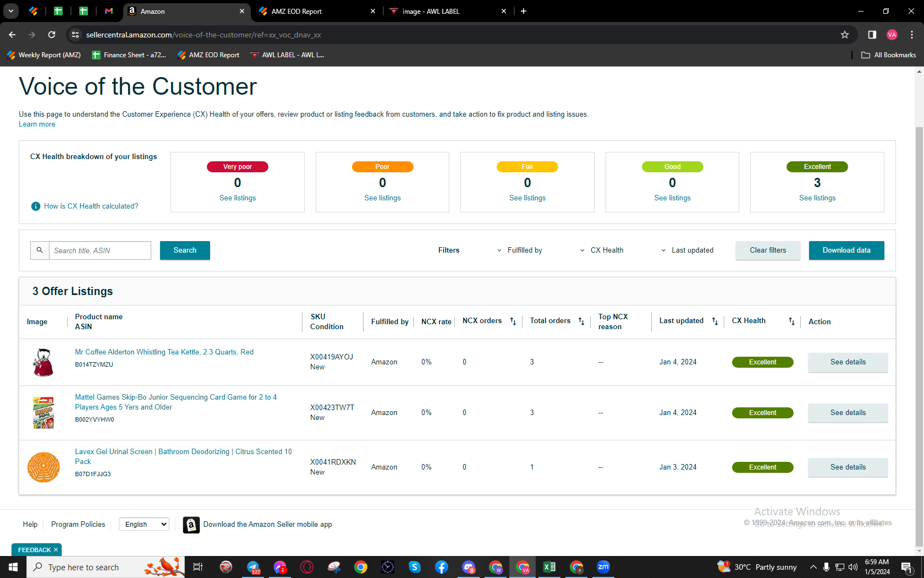The width and height of the screenshot is (924, 578).
Task: Open the Chrome three-dot menu
Action: (x=912, y=35)
